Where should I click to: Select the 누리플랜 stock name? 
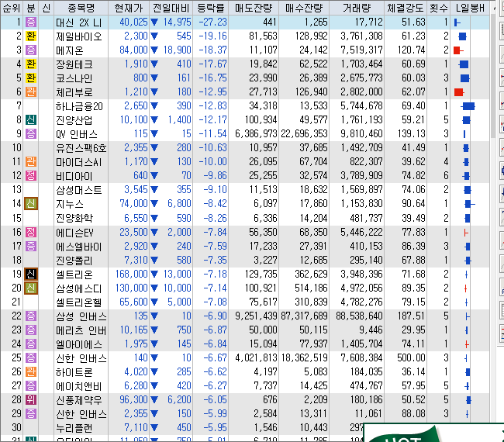[74, 428]
